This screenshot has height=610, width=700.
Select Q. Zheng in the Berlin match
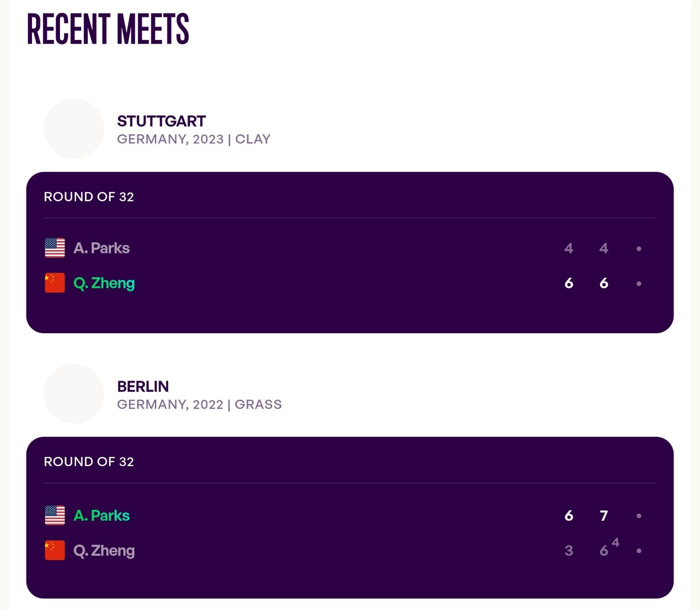point(104,551)
